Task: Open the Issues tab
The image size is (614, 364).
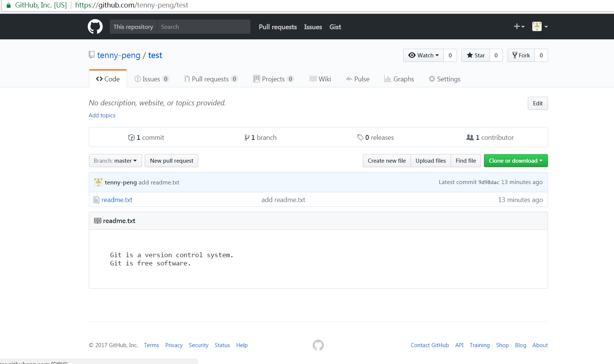Action: (x=152, y=79)
